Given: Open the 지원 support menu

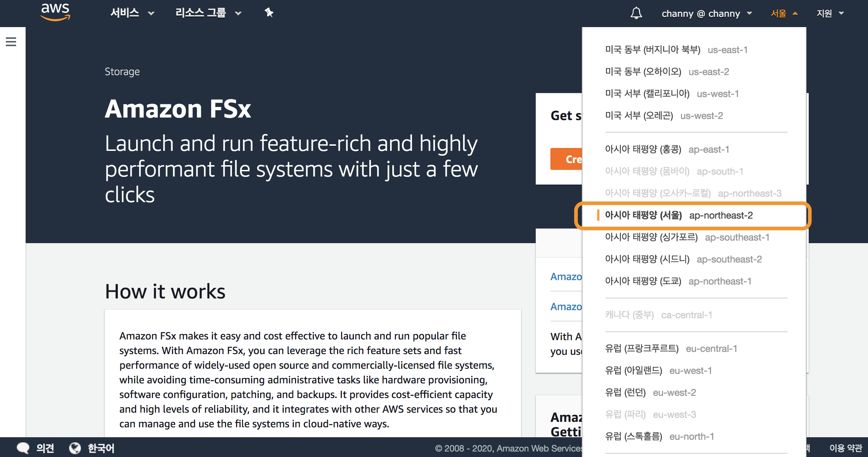Looking at the screenshot, I should click(x=830, y=14).
